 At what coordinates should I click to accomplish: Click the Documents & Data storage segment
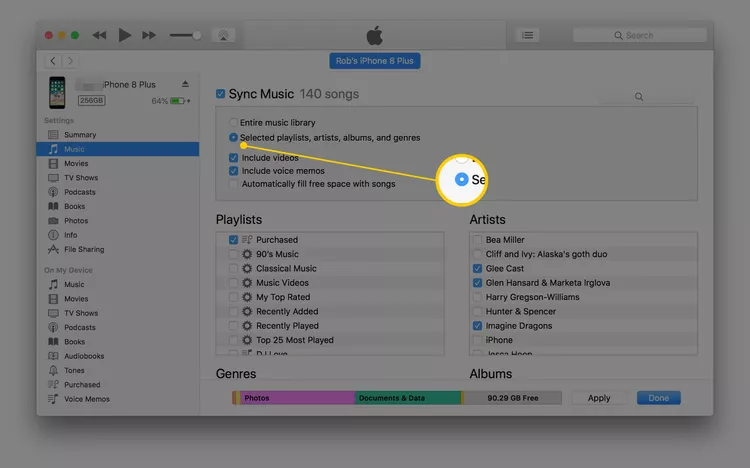(x=408, y=398)
